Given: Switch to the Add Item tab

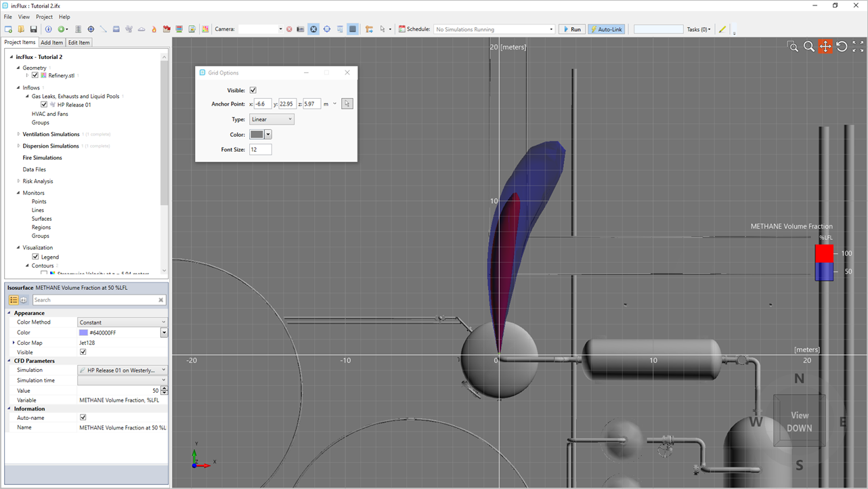Looking at the screenshot, I should click(52, 43).
